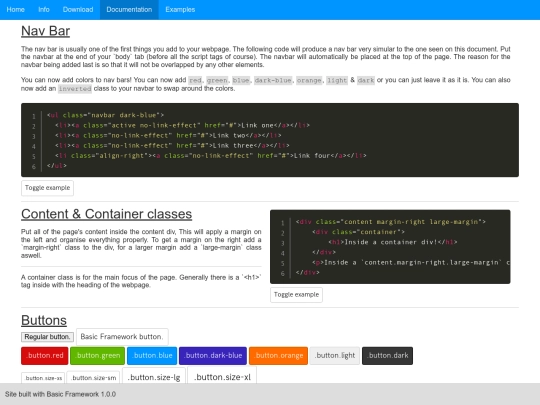The width and height of the screenshot is (540, 405).
Task: Click the .button.size-xs button
Action: (x=43, y=378)
